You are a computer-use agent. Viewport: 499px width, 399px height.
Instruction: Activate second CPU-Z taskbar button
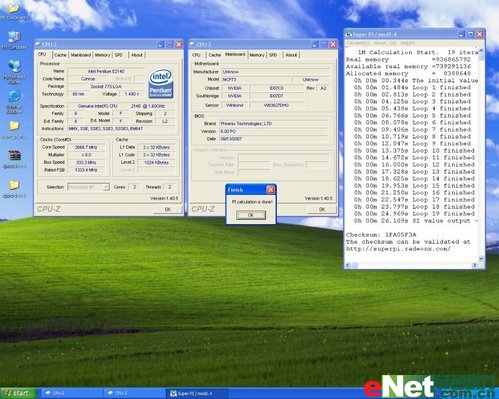click(x=134, y=393)
